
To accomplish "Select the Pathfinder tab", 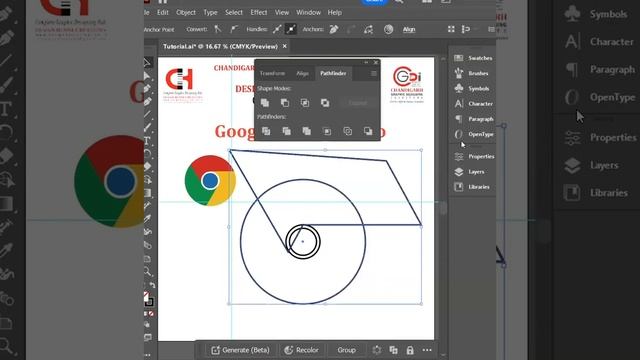I will pos(333,73).
